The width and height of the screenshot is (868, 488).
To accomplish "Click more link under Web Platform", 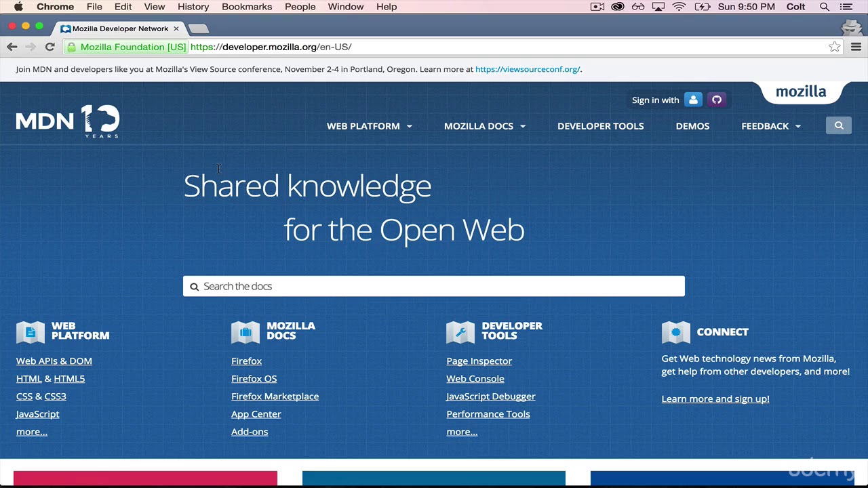I will point(32,432).
